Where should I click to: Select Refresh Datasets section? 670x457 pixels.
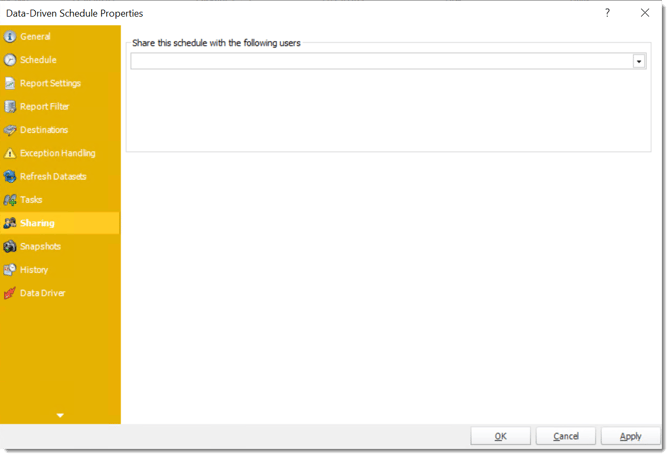(53, 176)
